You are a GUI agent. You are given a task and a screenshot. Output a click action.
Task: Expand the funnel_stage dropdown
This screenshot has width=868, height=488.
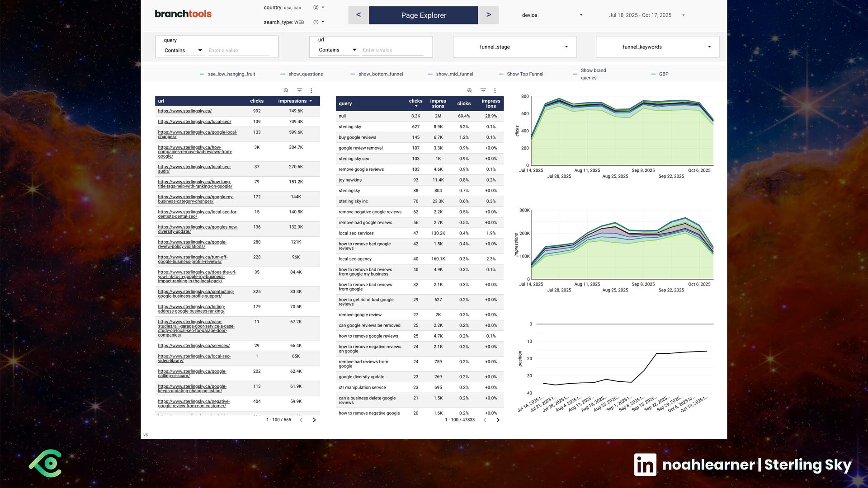(x=514, y=47)
